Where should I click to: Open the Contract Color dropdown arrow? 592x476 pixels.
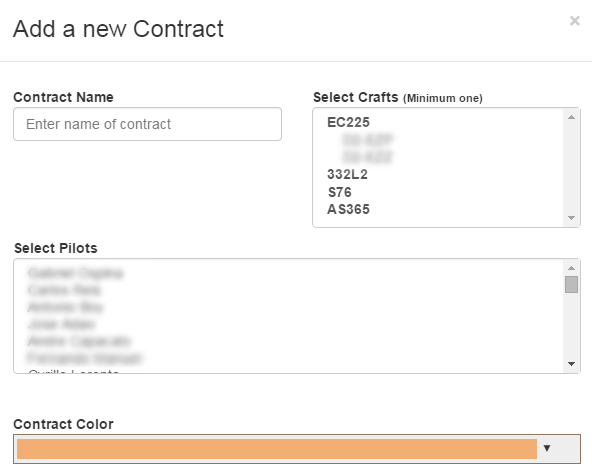pos(547,448)
